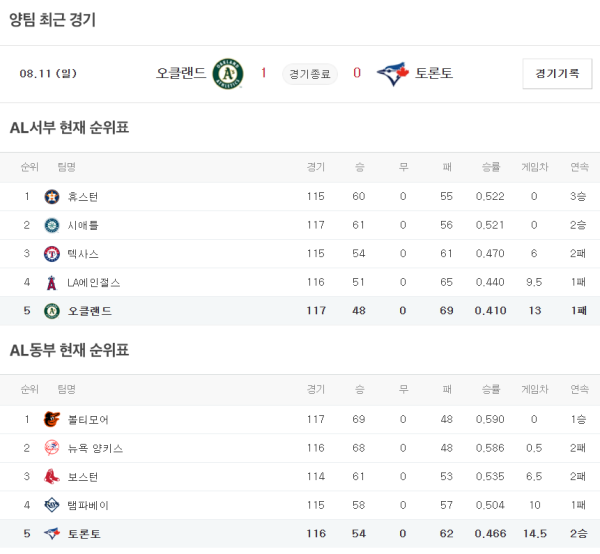Select the highlighted 오클랜드 row in AL West table
This screenshot has height=554, width=600.
point(300,311)
